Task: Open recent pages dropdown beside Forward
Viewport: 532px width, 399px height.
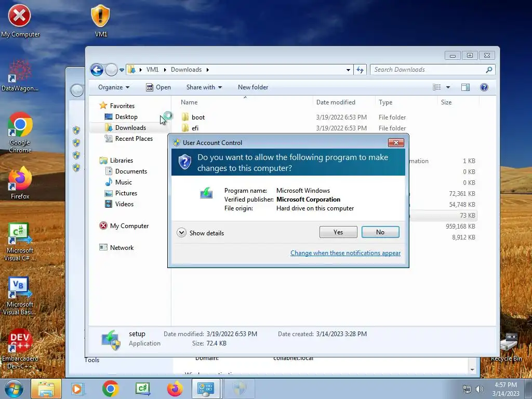Action: point(122,70)
